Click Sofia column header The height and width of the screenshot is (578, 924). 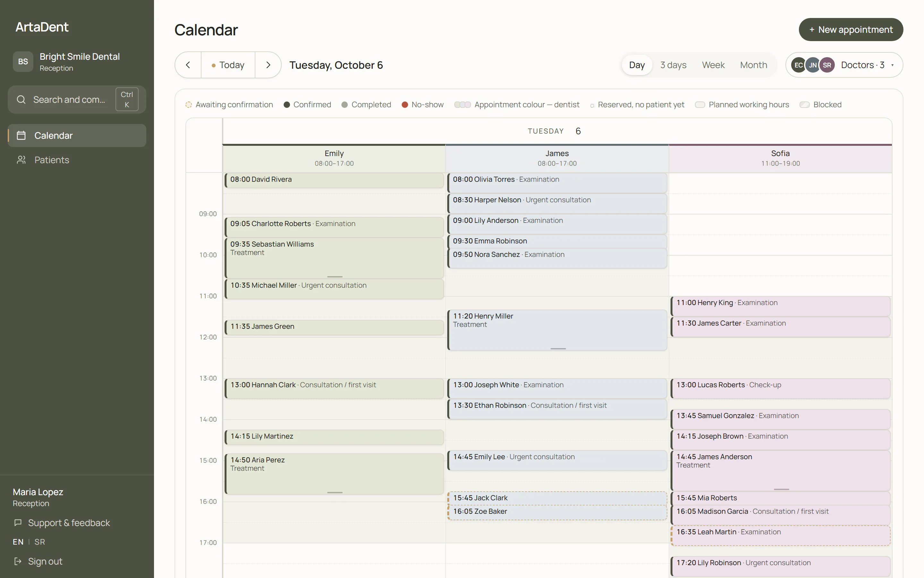coord(781,158)
